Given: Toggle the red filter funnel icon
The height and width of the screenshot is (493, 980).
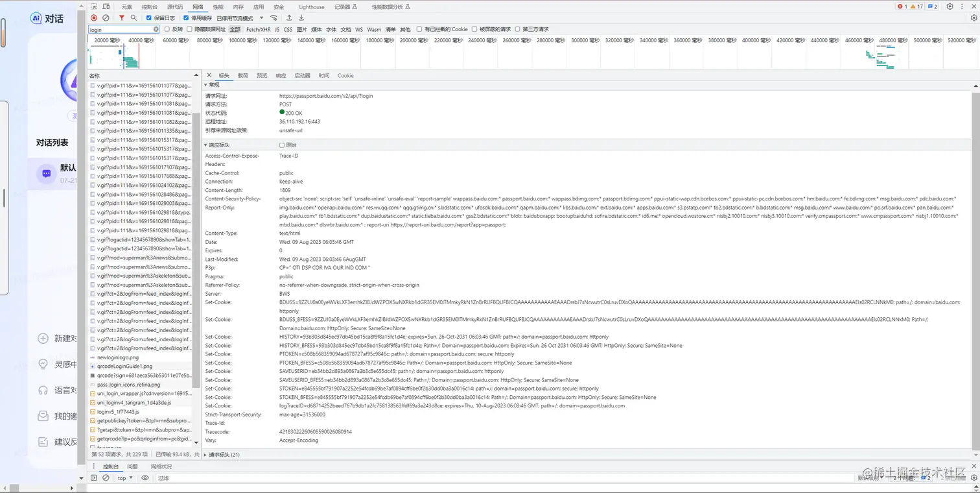Looking at the screenshot, I should (x=121, y=18).
